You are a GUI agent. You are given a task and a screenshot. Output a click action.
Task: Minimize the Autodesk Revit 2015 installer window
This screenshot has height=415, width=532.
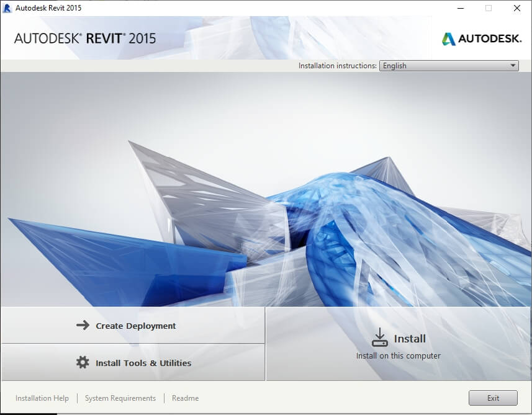[459, 8]
